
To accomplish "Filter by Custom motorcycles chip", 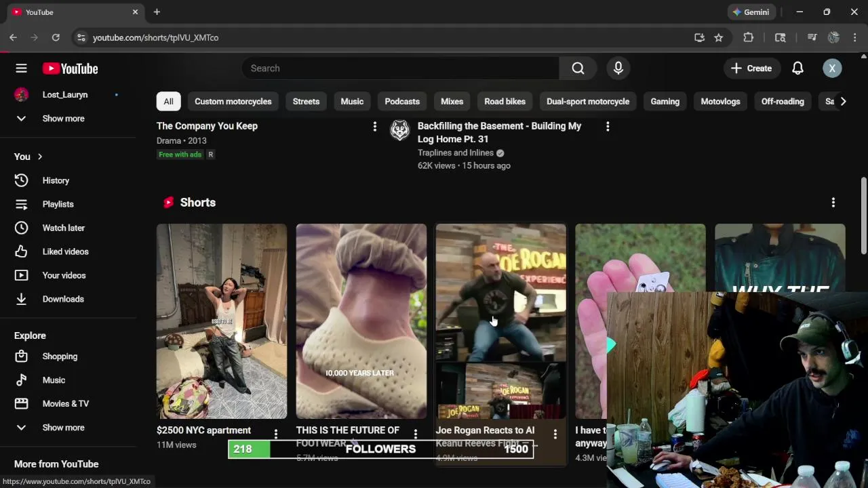I will pyautogui.click(x=233, y=102).
